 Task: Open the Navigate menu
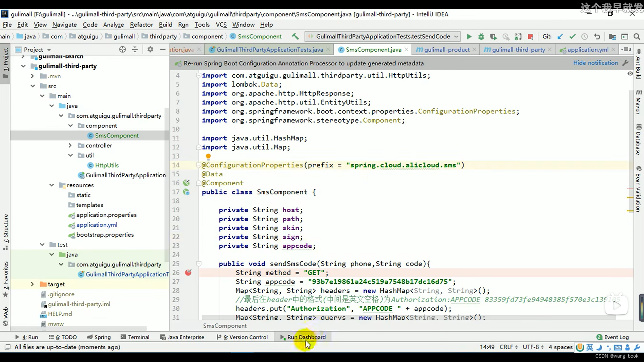tap(64, 24)
